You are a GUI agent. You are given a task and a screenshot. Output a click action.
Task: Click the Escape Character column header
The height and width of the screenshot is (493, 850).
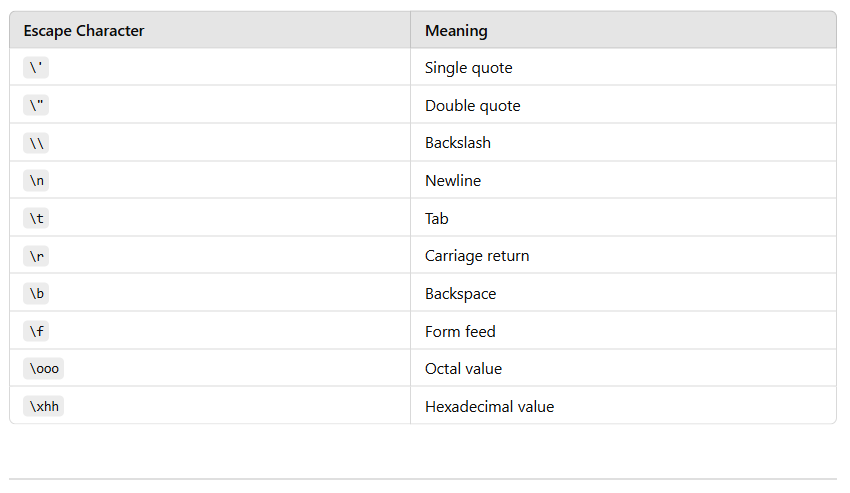click(210, 30)
